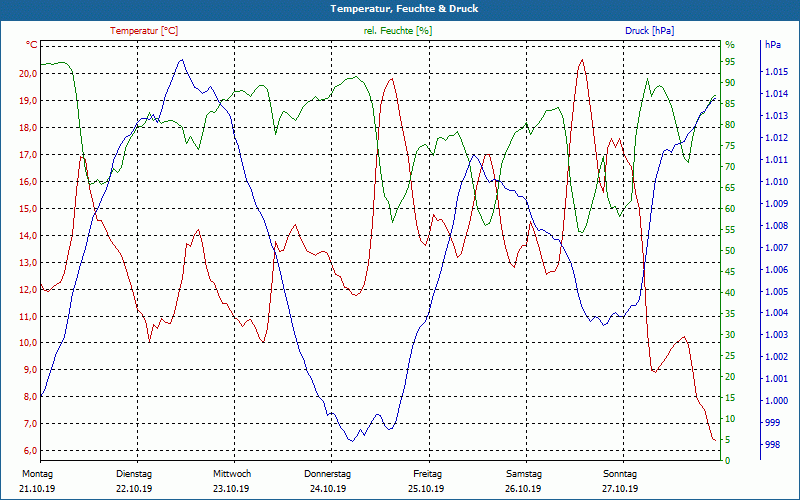Select the blue Druck [hPa] legend label
Viewport: 800px width, 500px height.
649,31
